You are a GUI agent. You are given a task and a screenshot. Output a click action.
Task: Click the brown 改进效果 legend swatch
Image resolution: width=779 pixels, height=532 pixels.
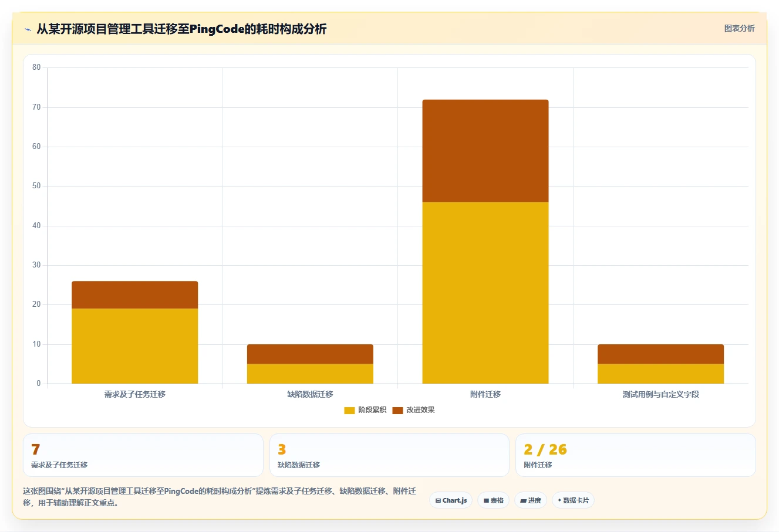(397, 410)
